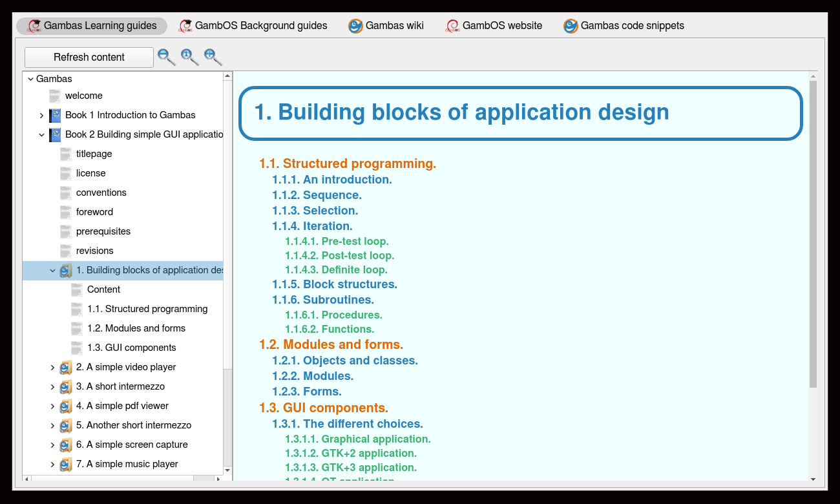Collapse the 1. Building blocks chapter
The width and height of the screenshot is (840, 504).
click(53, 271)
